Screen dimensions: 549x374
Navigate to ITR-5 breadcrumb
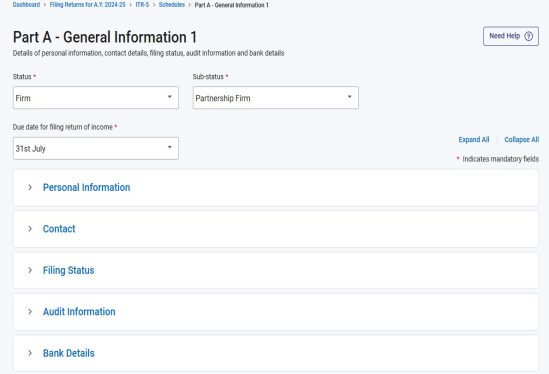142,5
